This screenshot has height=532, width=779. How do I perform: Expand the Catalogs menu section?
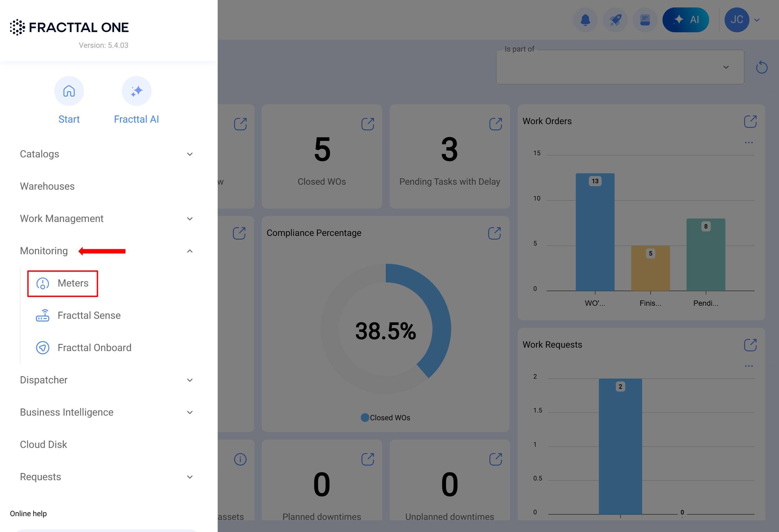(189, 154)
